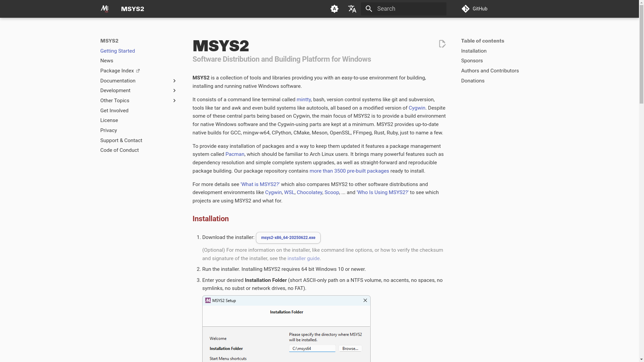Click the Installation section heading
644x362 pixels.
210,219
